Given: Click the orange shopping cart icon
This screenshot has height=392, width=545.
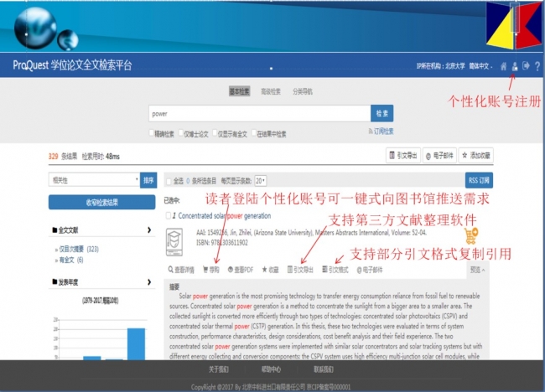Looking at the screenshot, I should 471,235.
